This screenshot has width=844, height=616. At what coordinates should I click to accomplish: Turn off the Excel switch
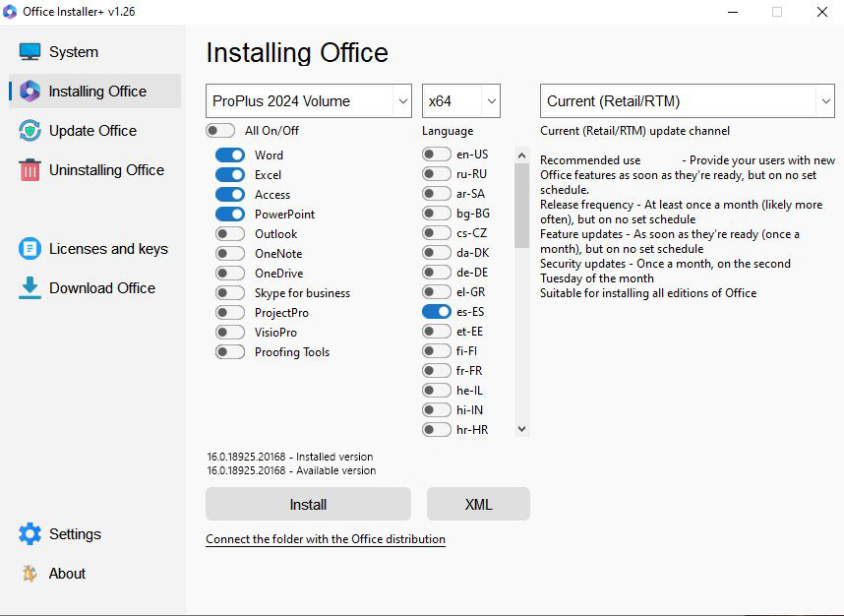point(230,174)
